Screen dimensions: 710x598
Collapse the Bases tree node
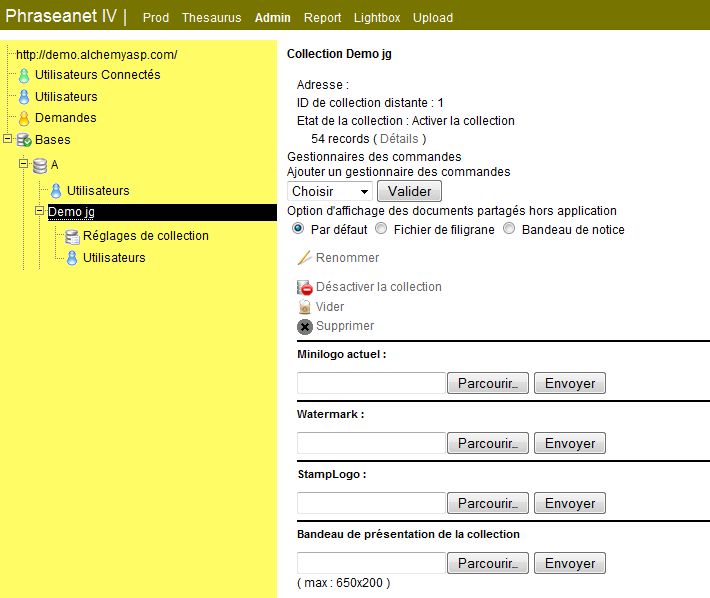pos(8,139)
